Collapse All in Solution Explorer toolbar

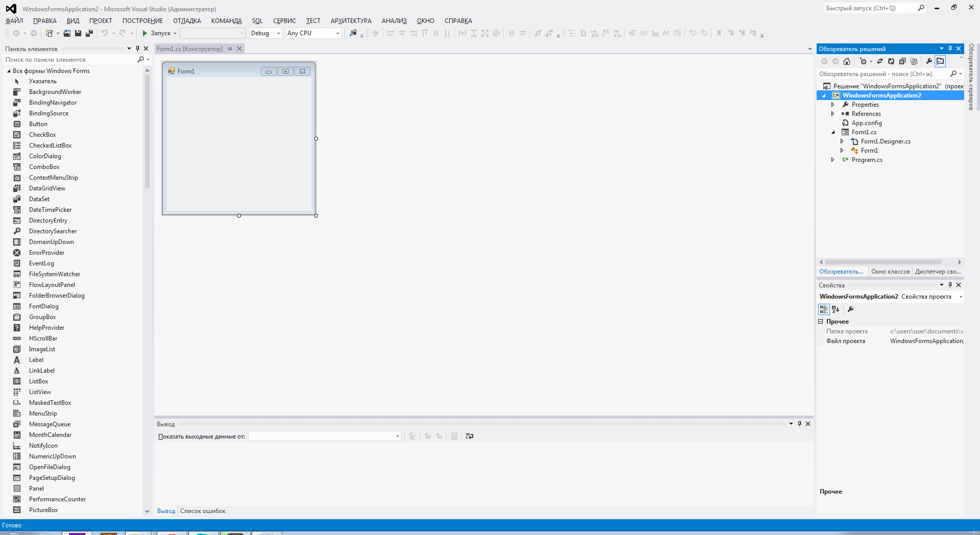[902, 61]
